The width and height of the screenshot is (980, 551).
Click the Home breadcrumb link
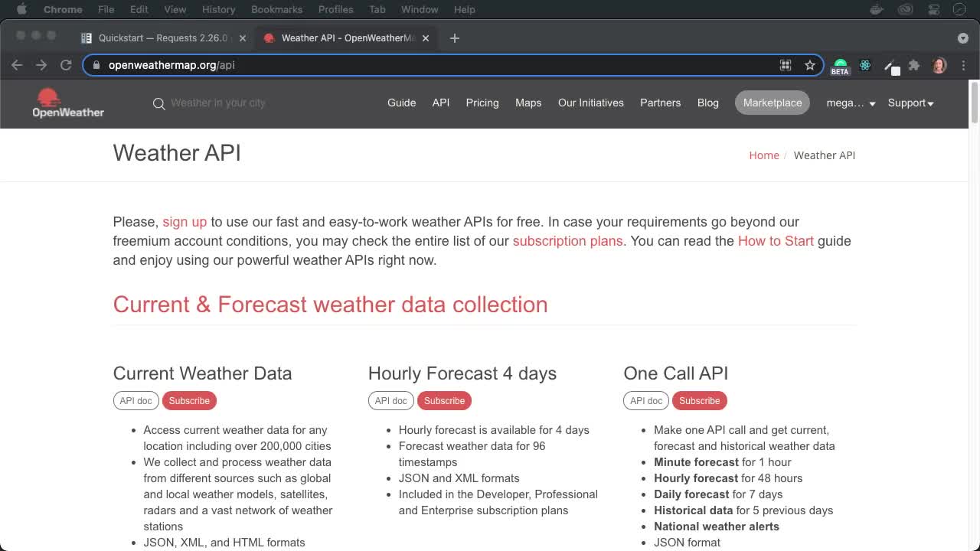[764, 155]
